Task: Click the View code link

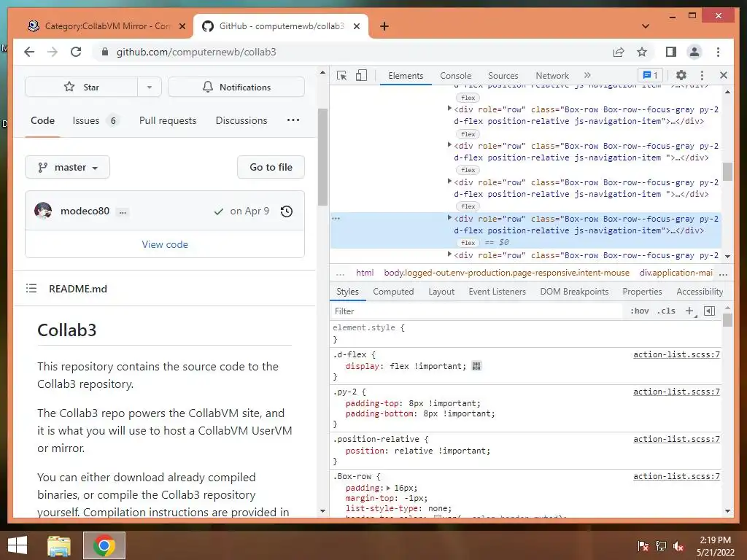Action: point(165,244)
